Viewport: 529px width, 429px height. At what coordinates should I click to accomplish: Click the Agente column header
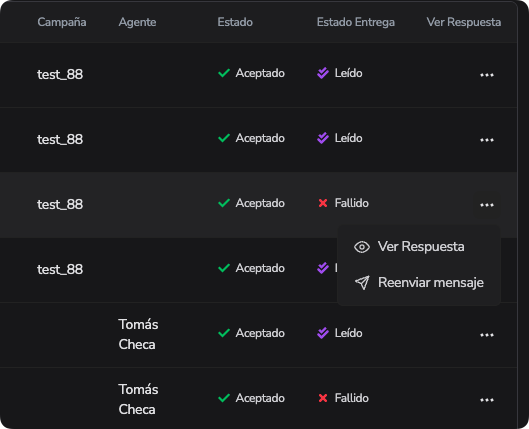[x=137, y=22]
